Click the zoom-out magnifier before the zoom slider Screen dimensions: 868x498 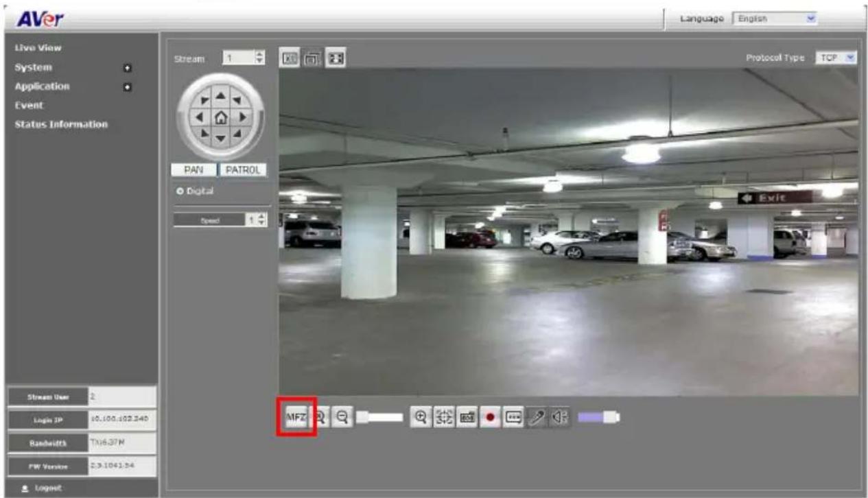coord(341,416)
